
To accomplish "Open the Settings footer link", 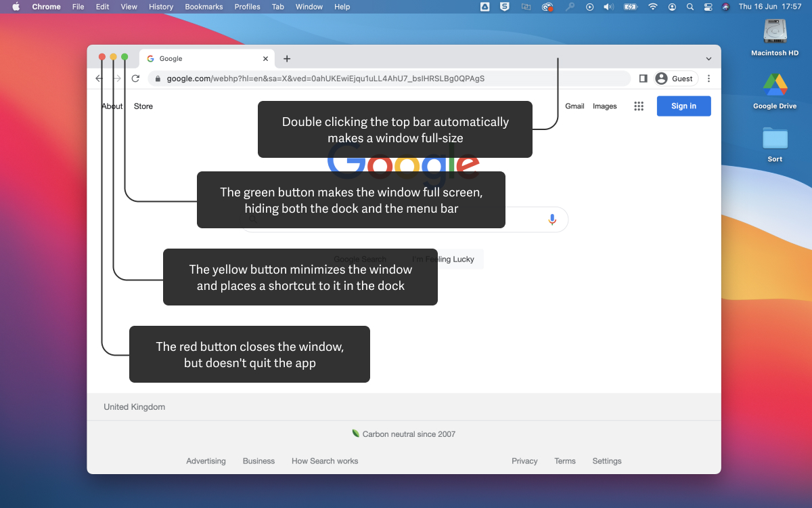I will pos(607,461).
